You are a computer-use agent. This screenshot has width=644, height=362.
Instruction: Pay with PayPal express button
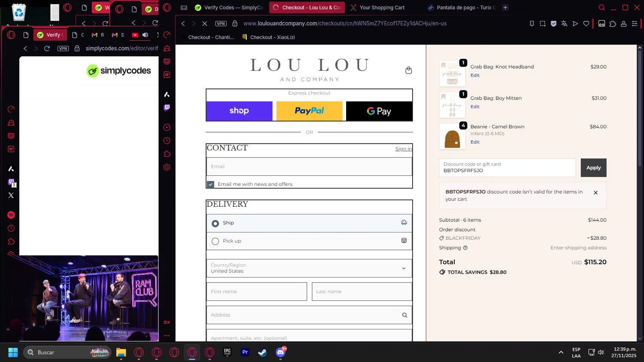(309, 111)
